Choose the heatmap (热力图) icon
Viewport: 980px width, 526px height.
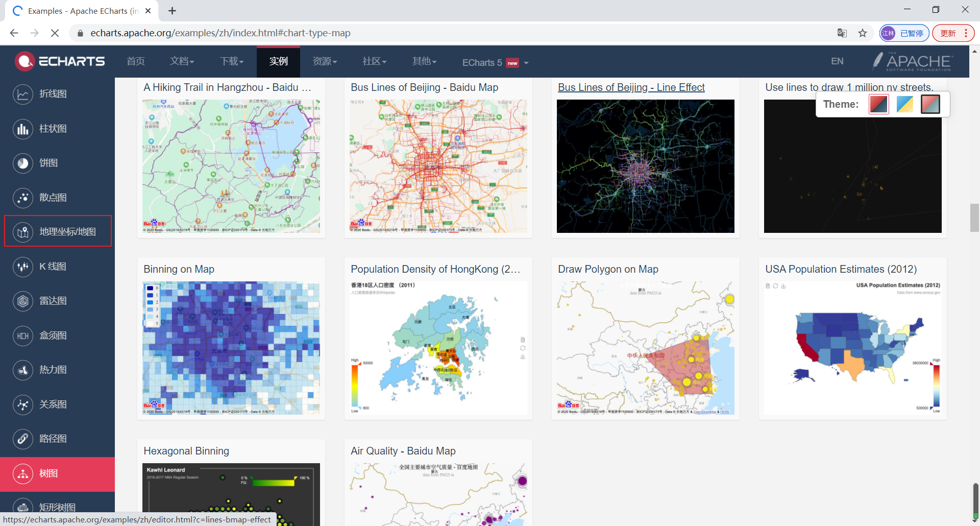(x=23, y=370)
